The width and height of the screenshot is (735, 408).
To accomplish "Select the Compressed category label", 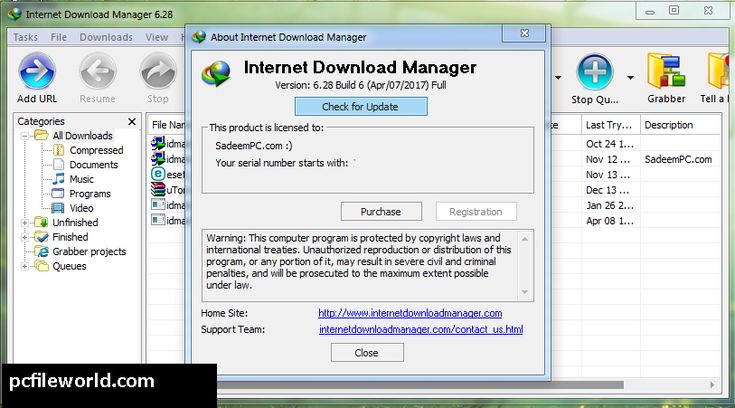I will (x=96, y=150).
